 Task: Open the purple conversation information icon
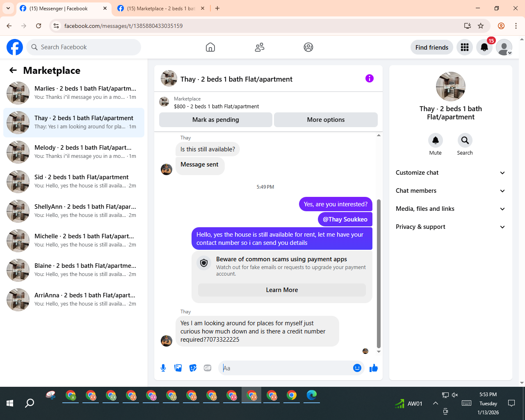[x=370, y=78]
